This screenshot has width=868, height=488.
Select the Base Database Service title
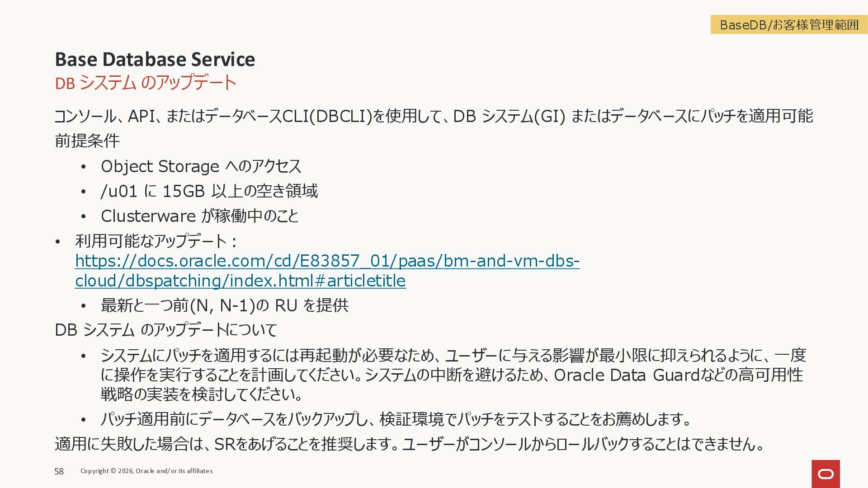[155, 59]
